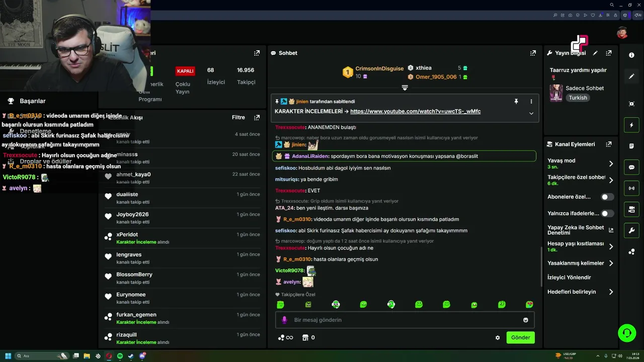Pop out the Sohbet chat panel
Viewport: 644px width, 362px height.
(x=533, y=53)
